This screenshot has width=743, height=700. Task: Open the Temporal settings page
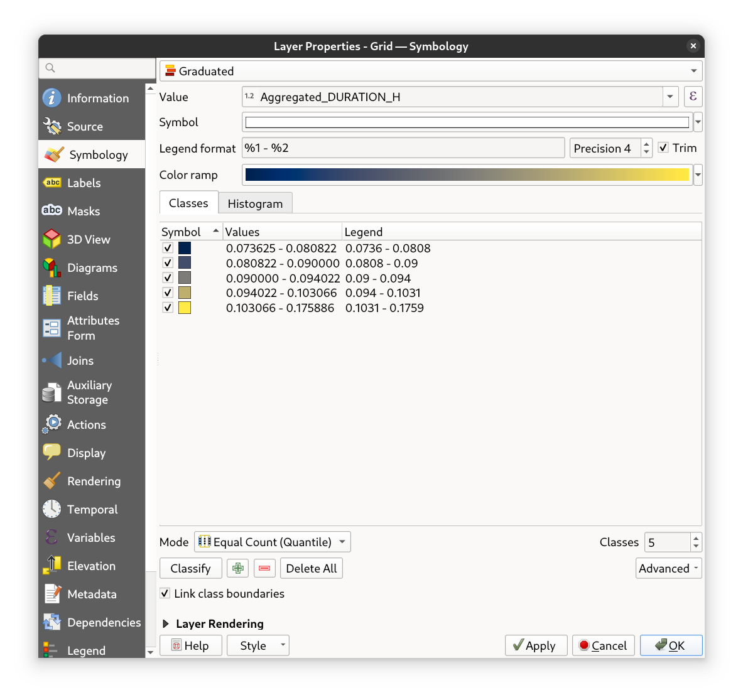tap(92, 509)
